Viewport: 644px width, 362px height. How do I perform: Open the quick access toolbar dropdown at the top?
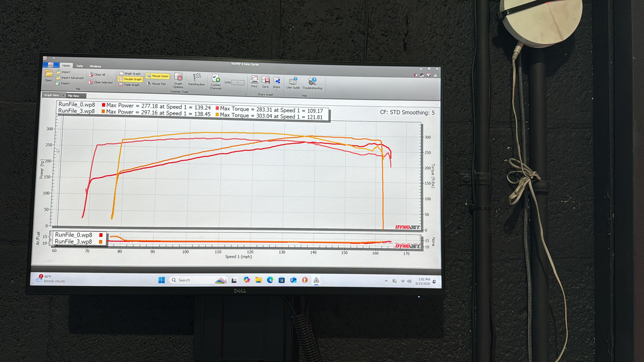point(54,58)
